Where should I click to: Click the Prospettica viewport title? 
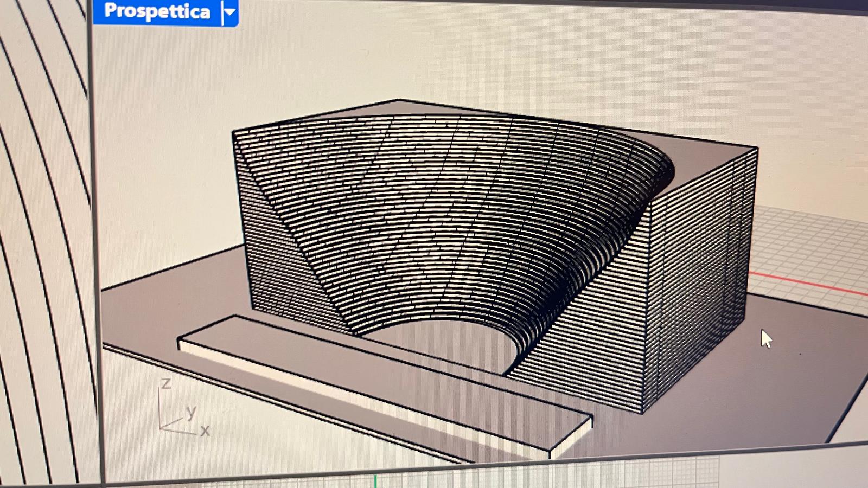point(156,11)
